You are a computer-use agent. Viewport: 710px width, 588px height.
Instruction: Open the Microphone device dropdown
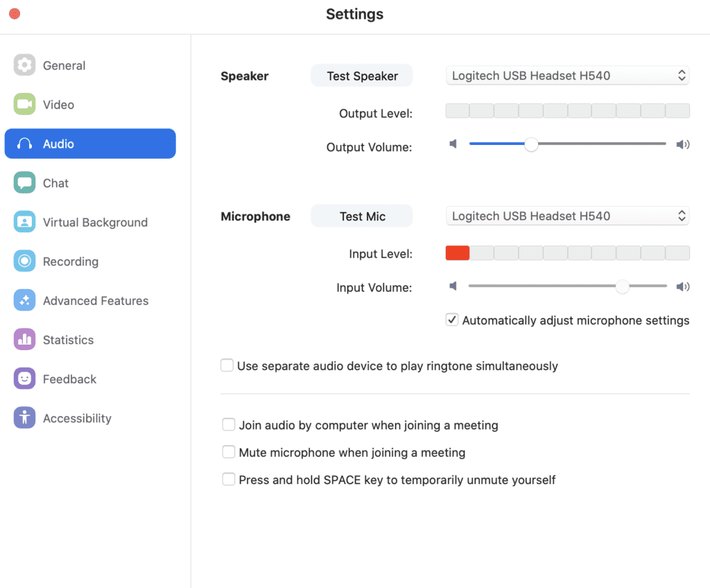[x=567, y=216]
